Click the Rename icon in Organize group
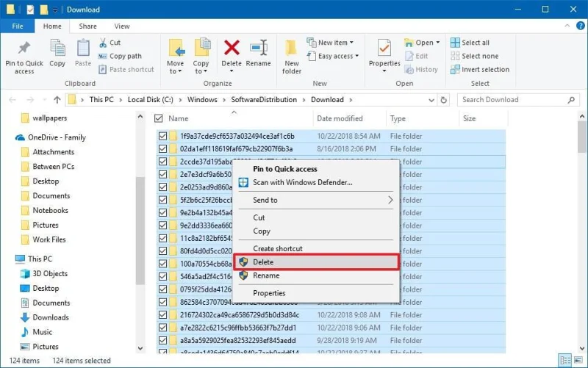Screen dimensions: 588x368 pos(259,48)
